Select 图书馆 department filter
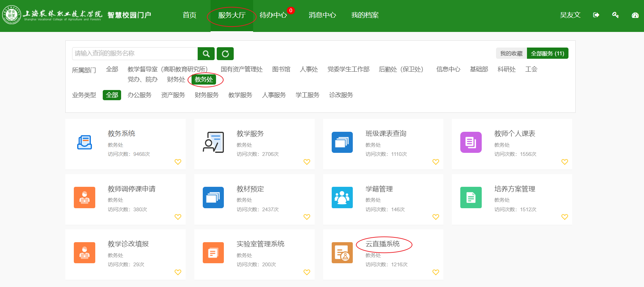The width and height of the screenshot is (644, 287). 281,69
